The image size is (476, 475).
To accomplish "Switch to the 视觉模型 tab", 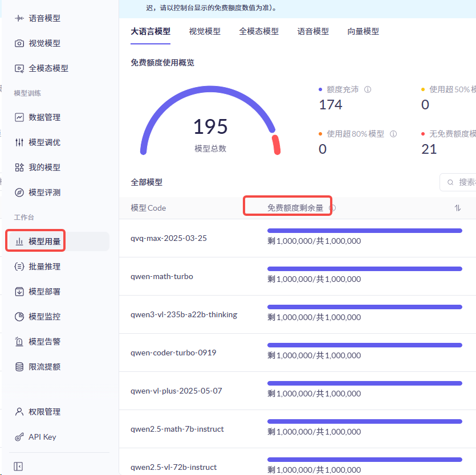I will point(205,31).
